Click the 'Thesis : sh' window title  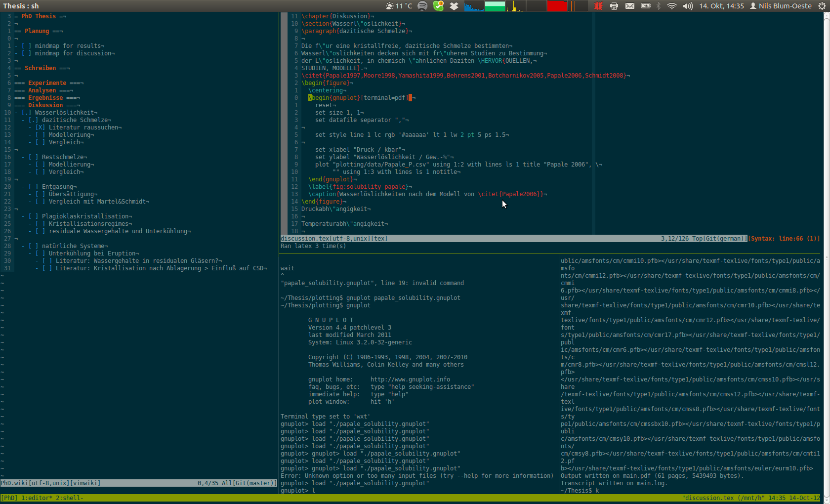click(x=21, y=6)
